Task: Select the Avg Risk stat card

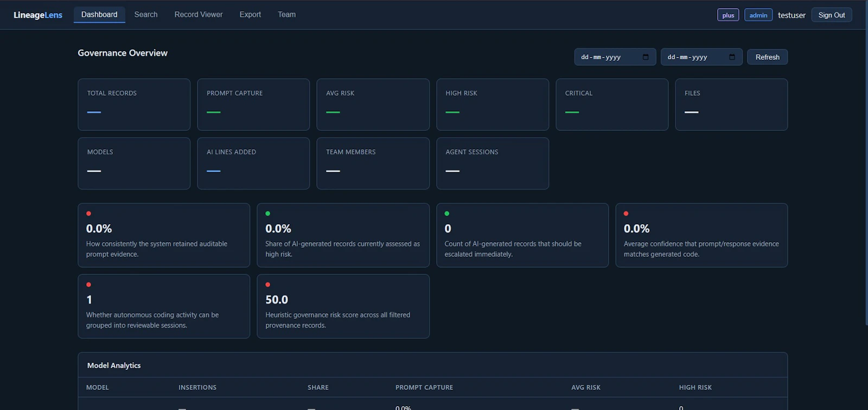Action: point(373,104)
